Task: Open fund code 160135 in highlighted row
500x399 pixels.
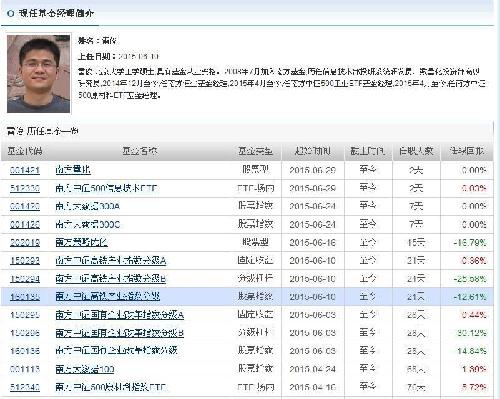Action: 25,297
